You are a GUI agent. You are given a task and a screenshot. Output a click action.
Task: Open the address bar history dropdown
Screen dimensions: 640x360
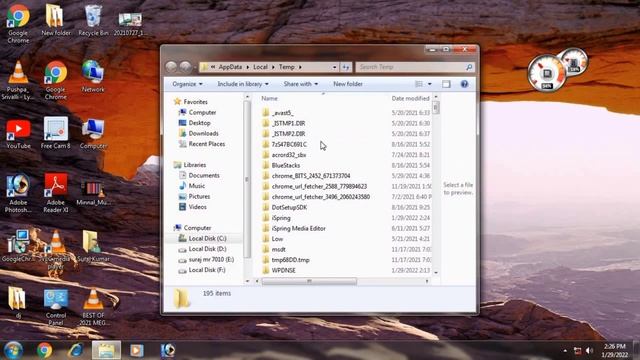pos(334,67)
